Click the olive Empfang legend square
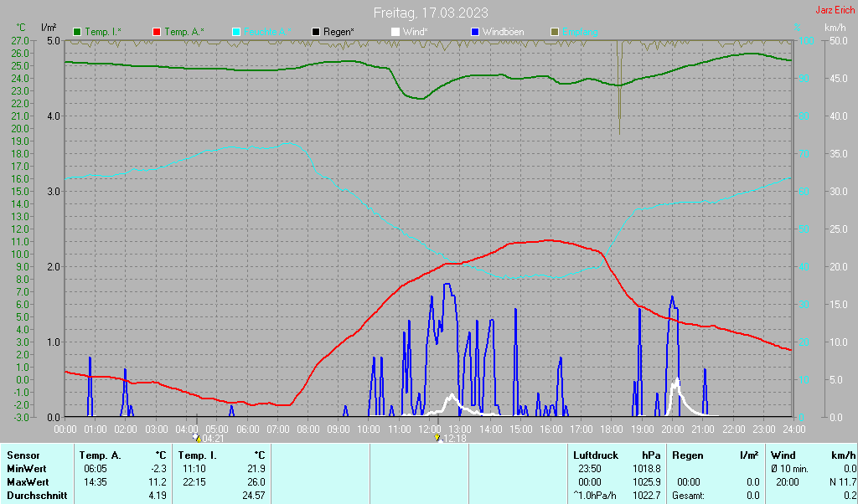This screenshot has height=504, width=858. pos(555,33)
